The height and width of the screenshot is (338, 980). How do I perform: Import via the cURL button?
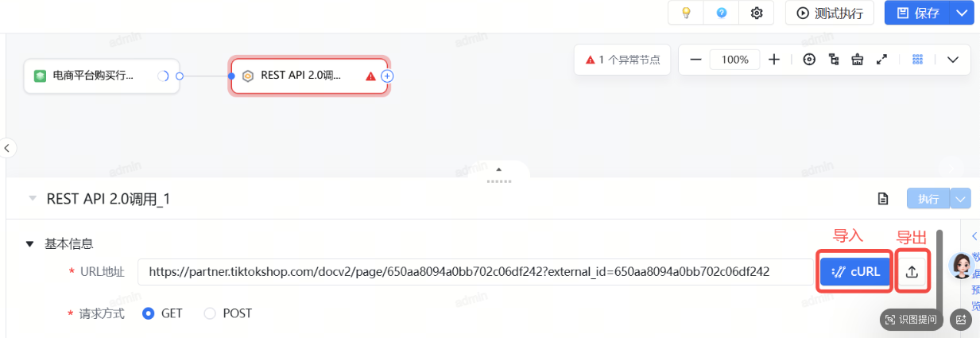pos(855,271)
